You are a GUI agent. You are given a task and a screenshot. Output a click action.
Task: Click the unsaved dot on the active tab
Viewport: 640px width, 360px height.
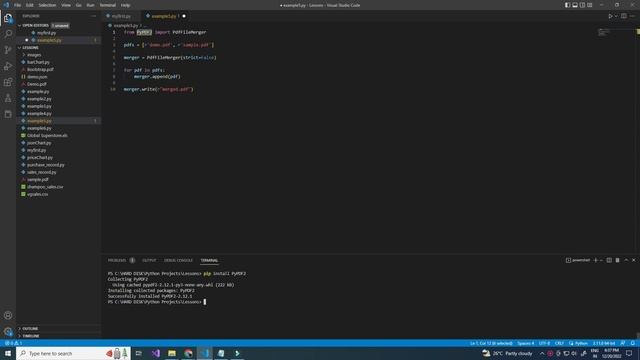tap(184, 16)
